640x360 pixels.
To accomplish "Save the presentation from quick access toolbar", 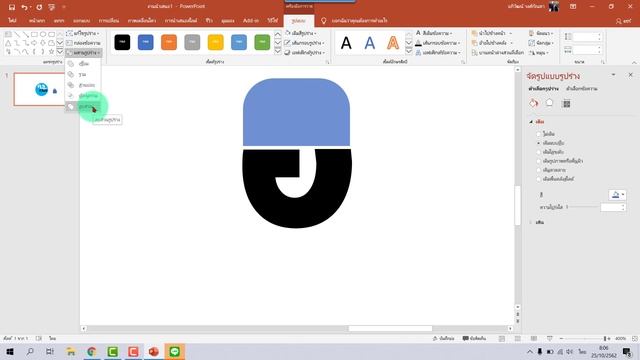I will 12,7.
